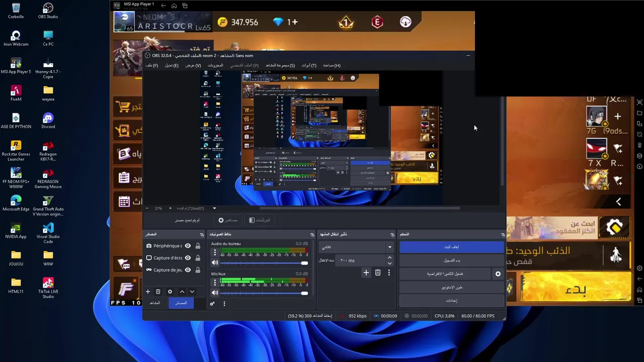The image size is (644, 362).
Task: Open advanced audio properties gears icon
Action: (x=212, y=304)
